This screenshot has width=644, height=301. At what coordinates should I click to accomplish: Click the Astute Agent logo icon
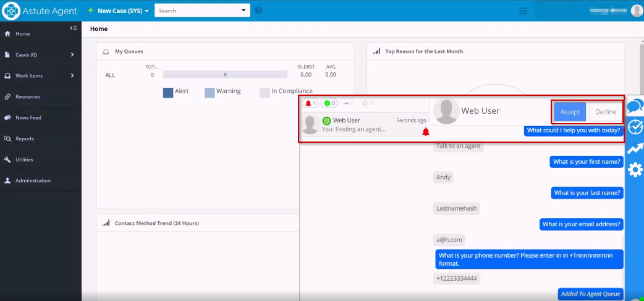click(12, 11)
